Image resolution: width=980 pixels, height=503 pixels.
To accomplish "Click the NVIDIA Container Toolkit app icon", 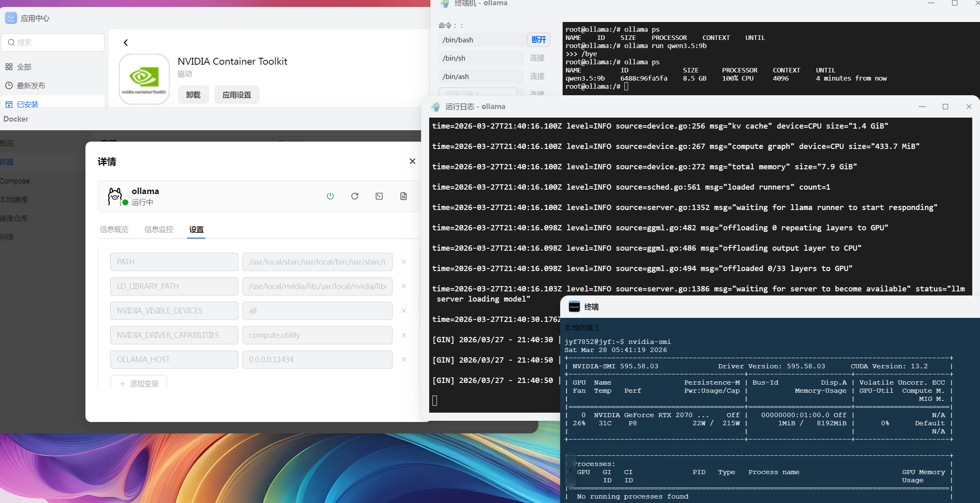I will tap(144, 79).
